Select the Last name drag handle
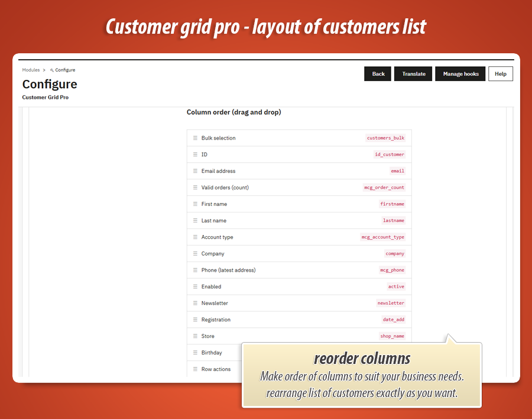The image size is (532, 419). 195,221
